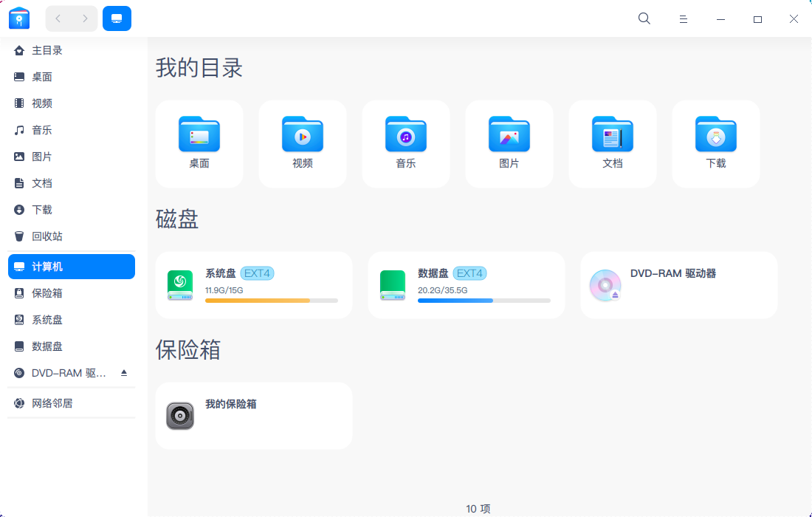The height and width of the screenshot is (517, 812).
Task: Open the 数据盘 disk card
Action: 466,285
